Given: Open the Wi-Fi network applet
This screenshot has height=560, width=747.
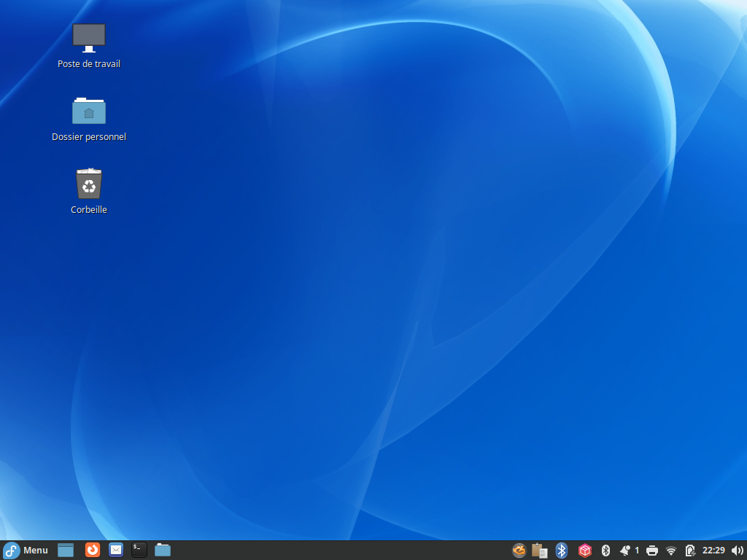Looking at the screenshot, I should tap(671, 551).
